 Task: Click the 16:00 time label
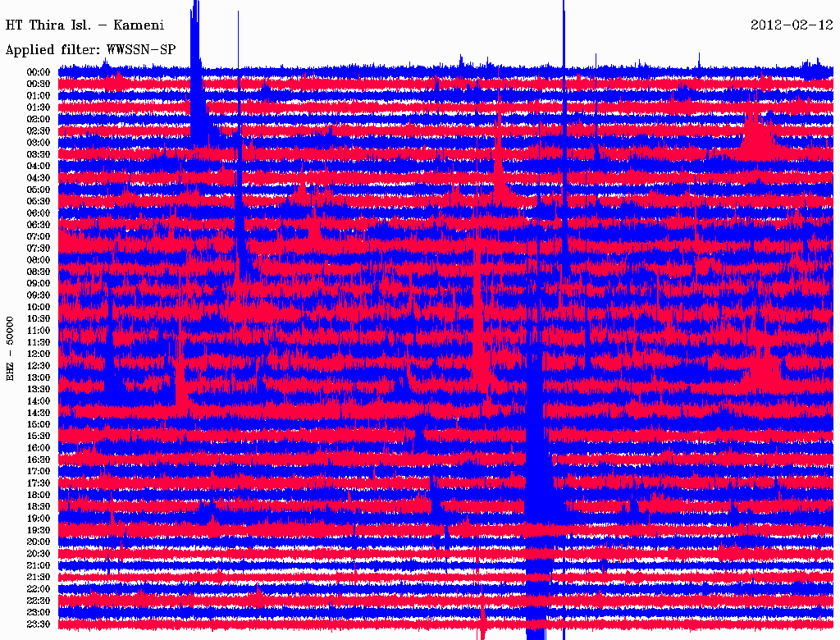[x=39, y=448]
